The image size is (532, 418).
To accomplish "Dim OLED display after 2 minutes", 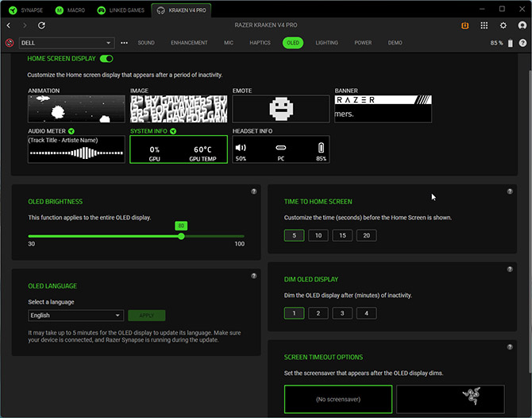I will click(x=318, y=313).
